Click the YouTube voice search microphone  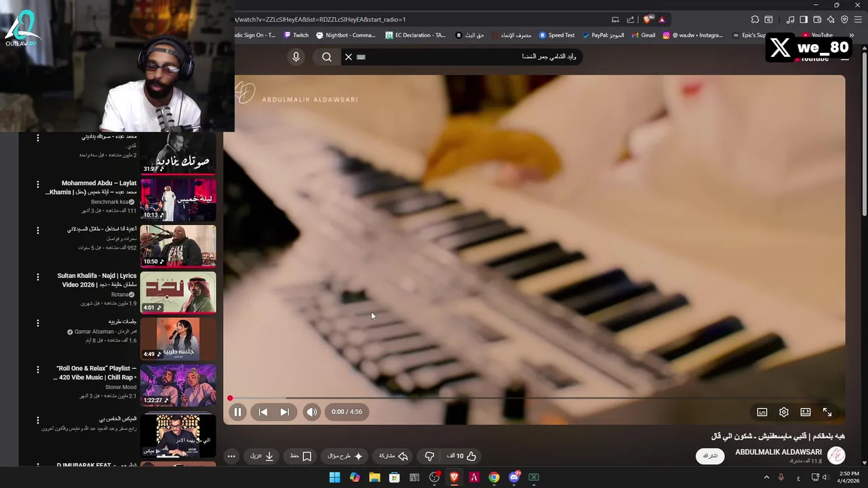click(296, 57)
